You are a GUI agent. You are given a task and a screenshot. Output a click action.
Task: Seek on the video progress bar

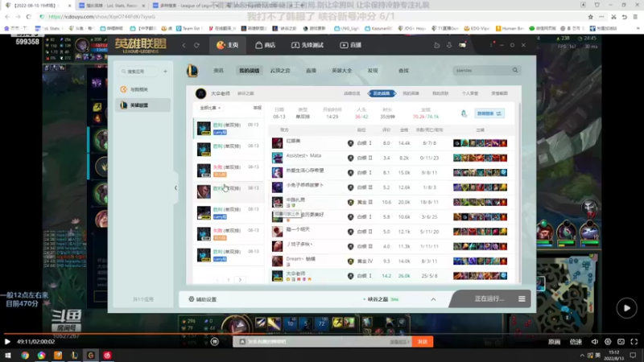pyautogui.click(x=322, y=334)
